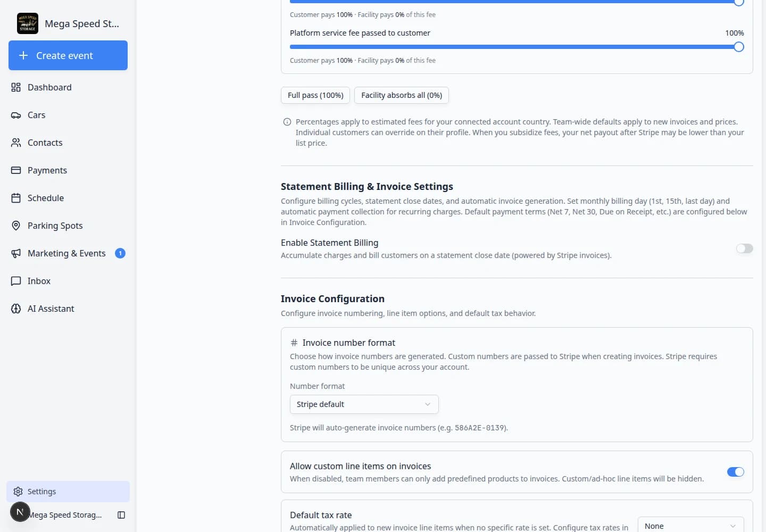Click the Platform service fee passed to customer label
The image size is (766, 532).
click(360, 33)
